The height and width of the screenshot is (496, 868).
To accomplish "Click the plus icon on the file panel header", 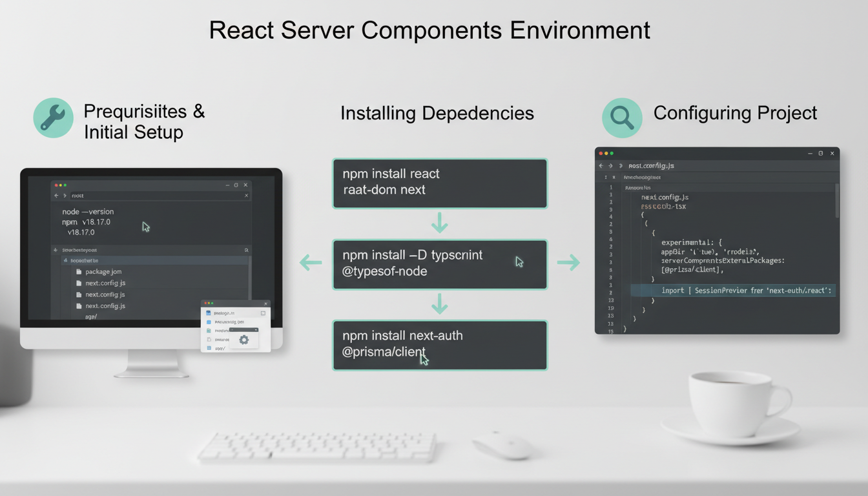I will point(56,250).
